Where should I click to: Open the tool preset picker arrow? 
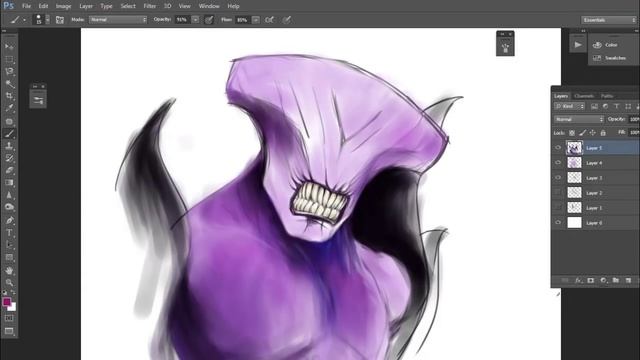(x=24, y=20)
